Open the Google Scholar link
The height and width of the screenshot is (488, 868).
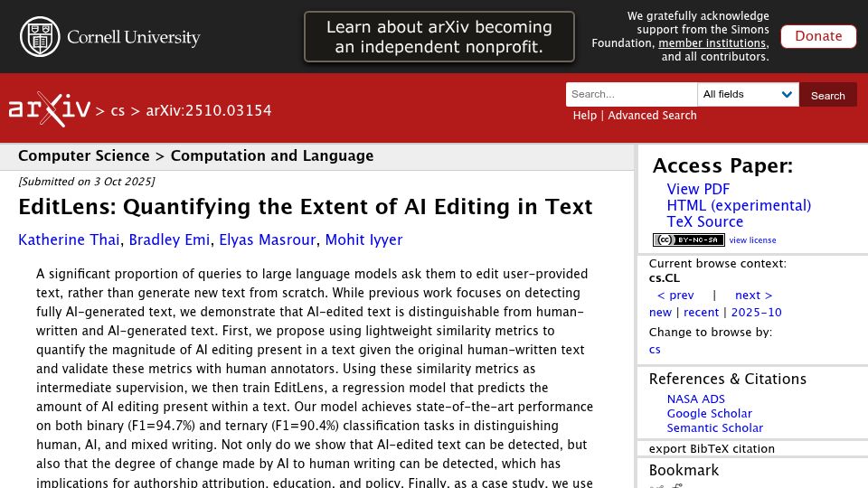709,413
